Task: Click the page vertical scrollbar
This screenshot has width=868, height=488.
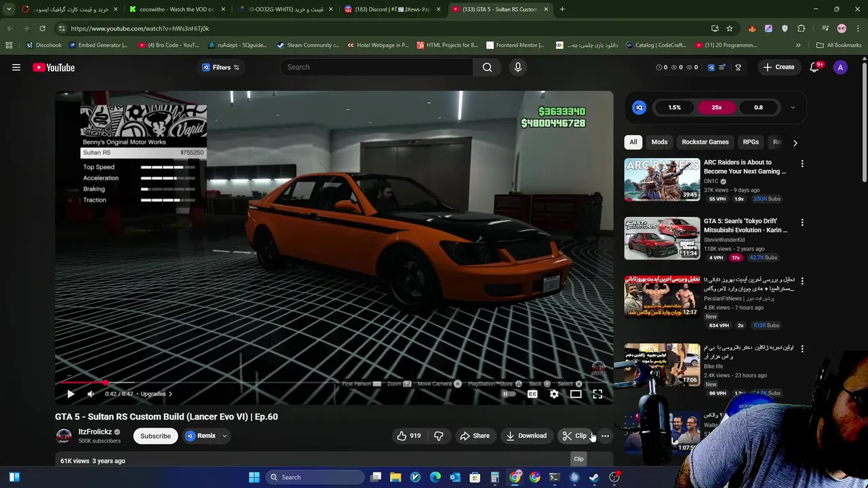Action: tap(865, 122)
